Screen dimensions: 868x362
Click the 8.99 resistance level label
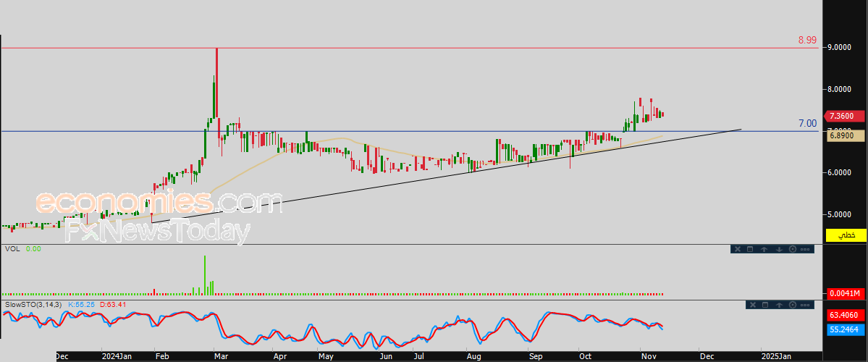click(x=807, y=40)
